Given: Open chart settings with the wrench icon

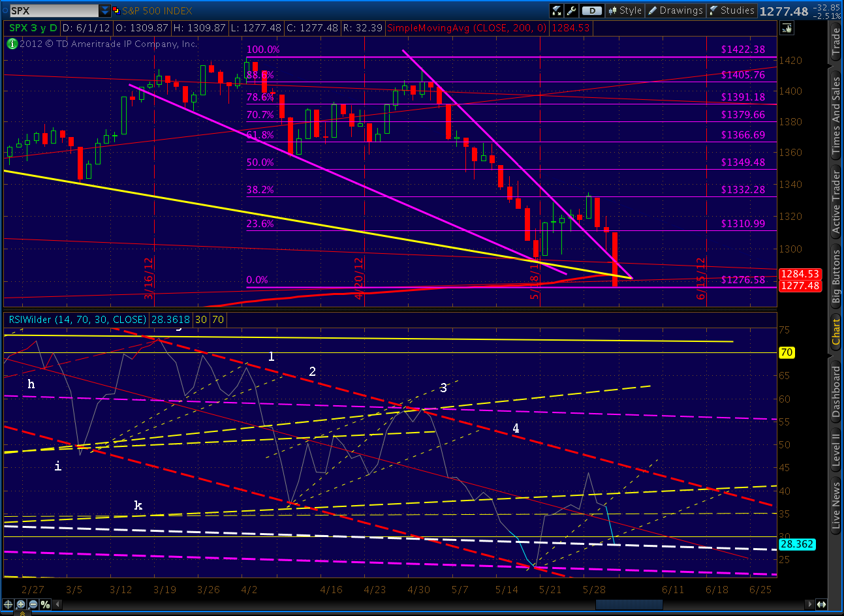Looking at the screenshot, I should tap(572, 10).
